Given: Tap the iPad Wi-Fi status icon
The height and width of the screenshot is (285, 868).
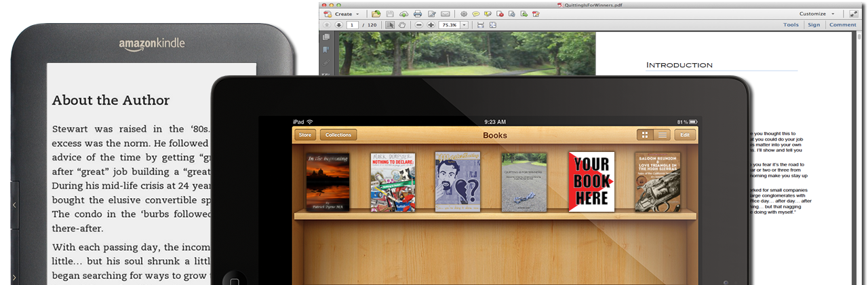Looking at the screenshot, I should [310, 122].
